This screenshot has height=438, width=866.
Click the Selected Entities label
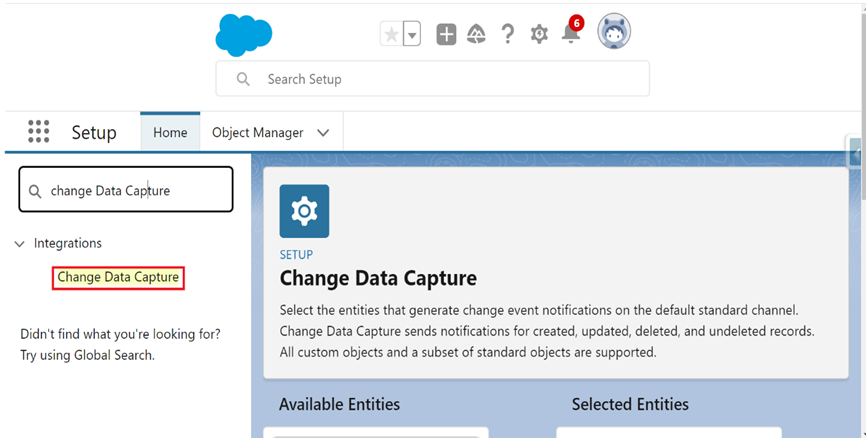(630, 404)
